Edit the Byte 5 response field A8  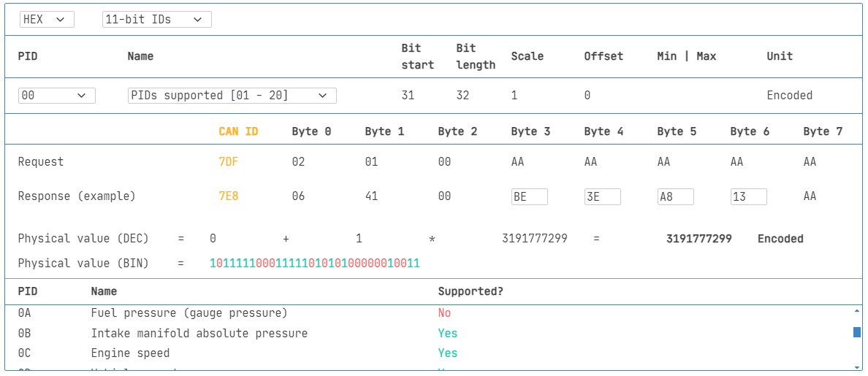[x=676, y=196]
